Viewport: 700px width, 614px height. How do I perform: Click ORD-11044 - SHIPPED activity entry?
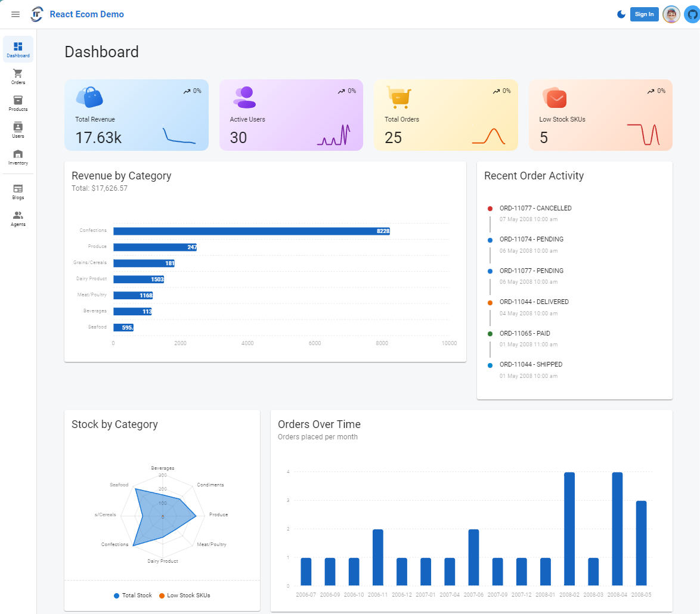tap(531, 365)
